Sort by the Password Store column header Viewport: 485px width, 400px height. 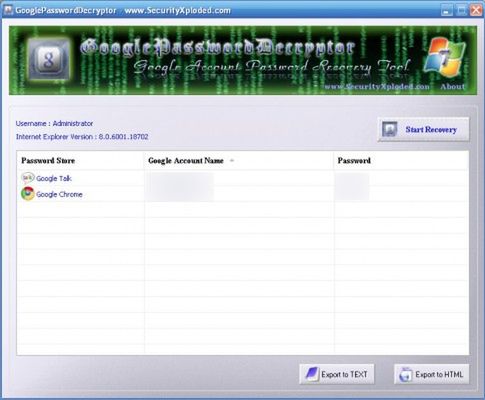(81, 161)
